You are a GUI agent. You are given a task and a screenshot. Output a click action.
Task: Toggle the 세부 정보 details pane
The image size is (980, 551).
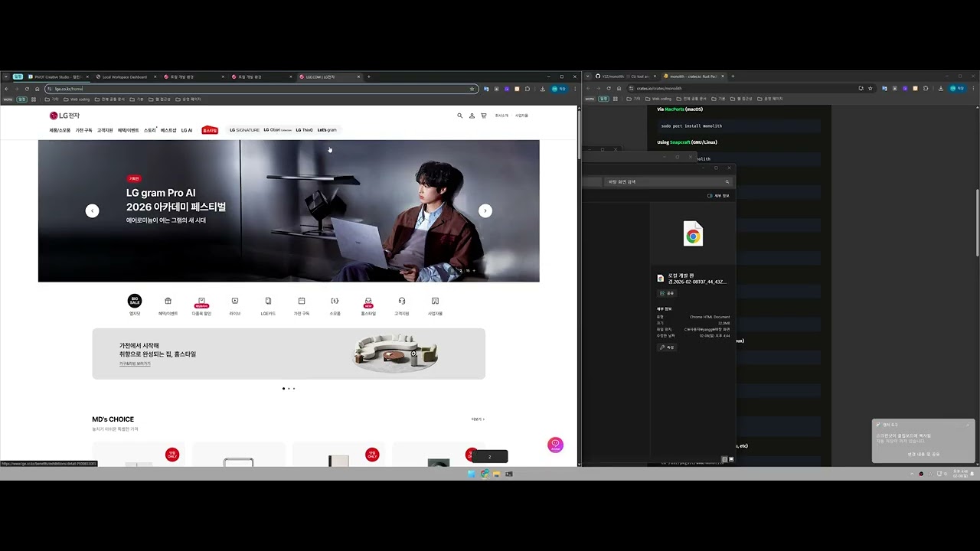(x=718, y=196)
